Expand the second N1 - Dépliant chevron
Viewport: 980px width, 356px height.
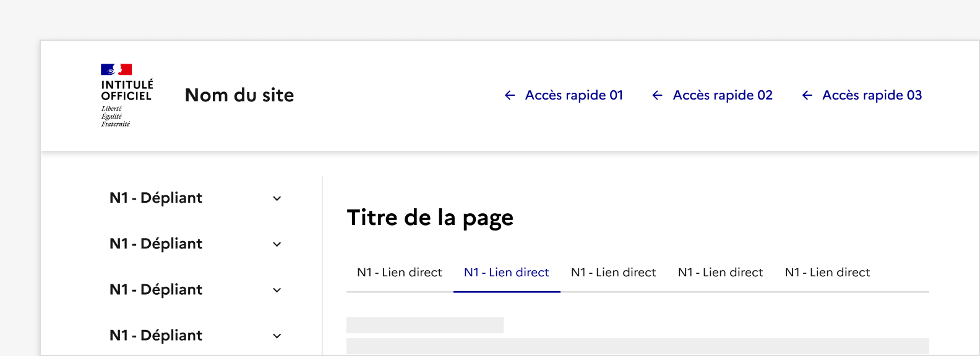[x=277, y=244]
